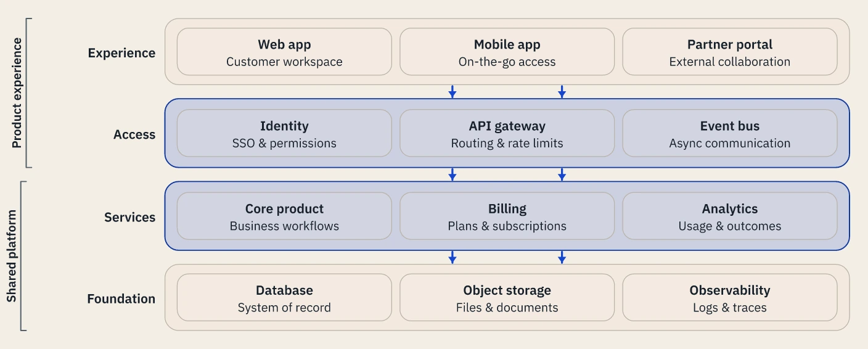Image resolution: width=868 pixels, height=349 pixels.
Task: Click the Plans & subscriptions subtitle
Action: [507, 226]
